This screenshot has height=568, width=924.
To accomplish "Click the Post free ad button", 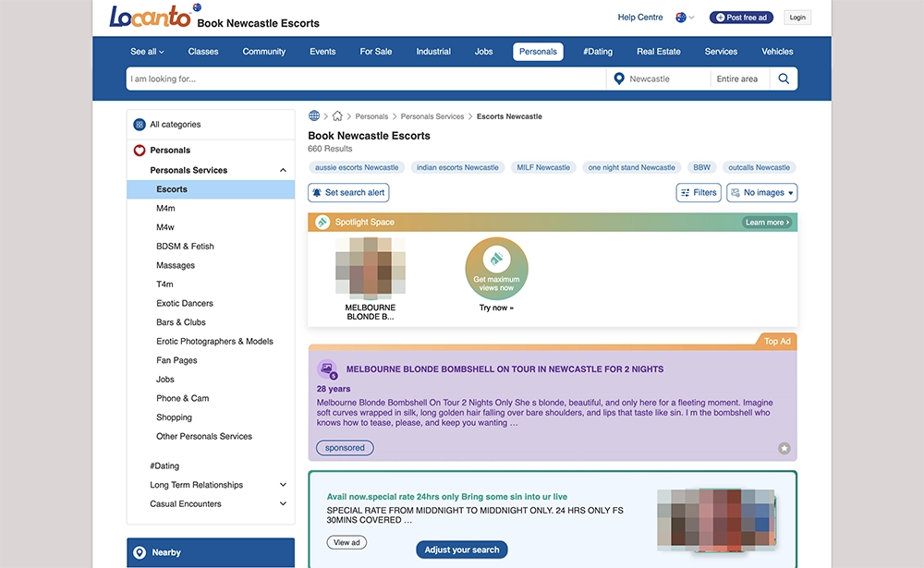I will [x=741, y=18].
